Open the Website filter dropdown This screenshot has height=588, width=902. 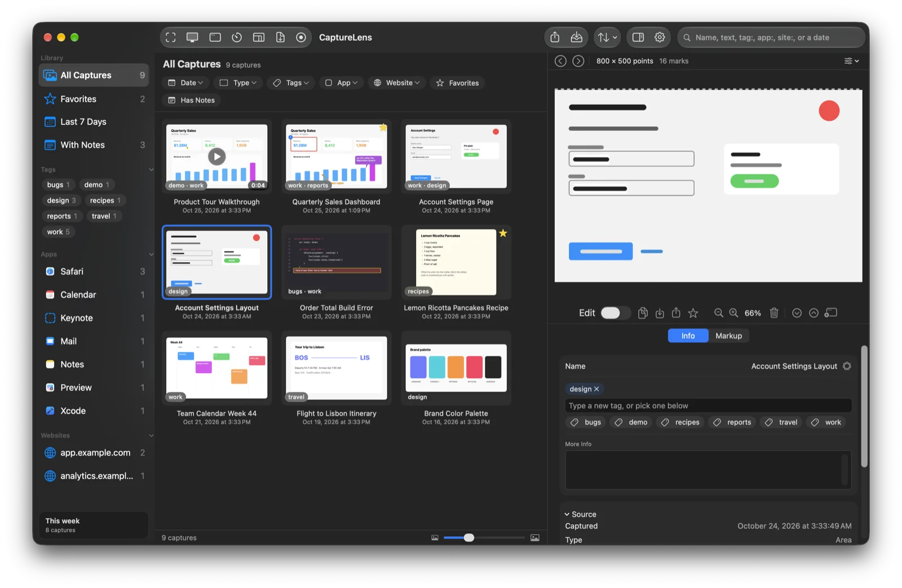397,83
